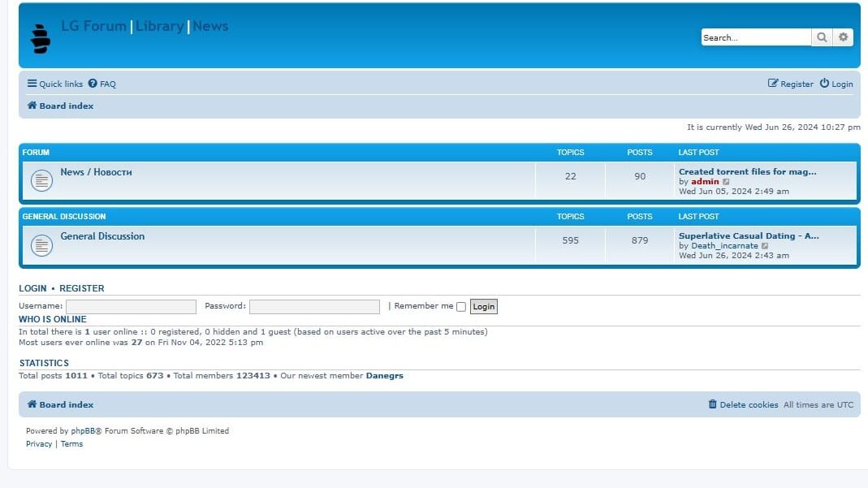Viewport: 868px width, 488px height.
Task: Open News / Новости forum
Action: coord(96,172)
